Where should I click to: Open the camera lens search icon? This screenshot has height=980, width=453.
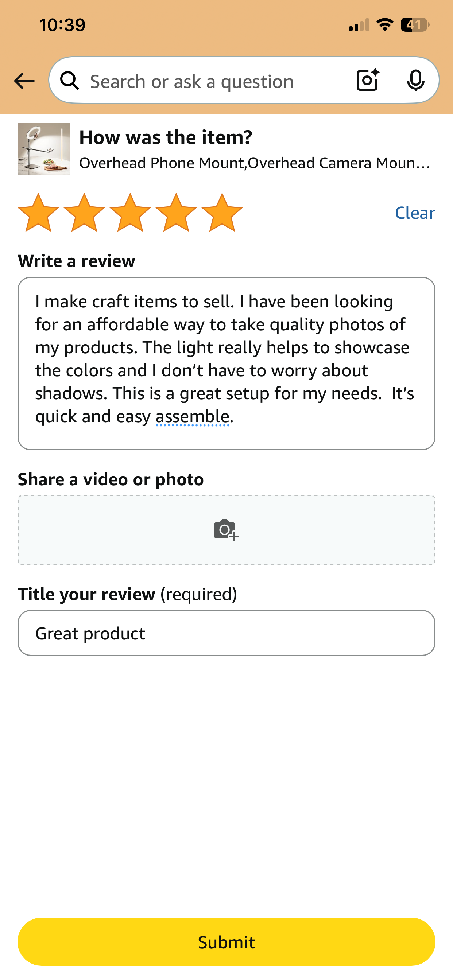tap(368, 80)
